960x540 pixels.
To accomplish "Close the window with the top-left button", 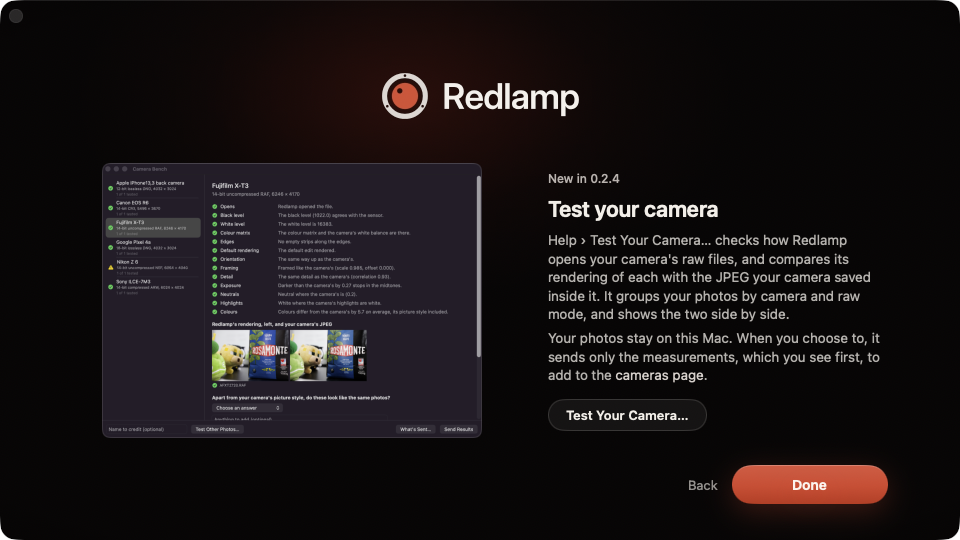I will click(16, 16).
